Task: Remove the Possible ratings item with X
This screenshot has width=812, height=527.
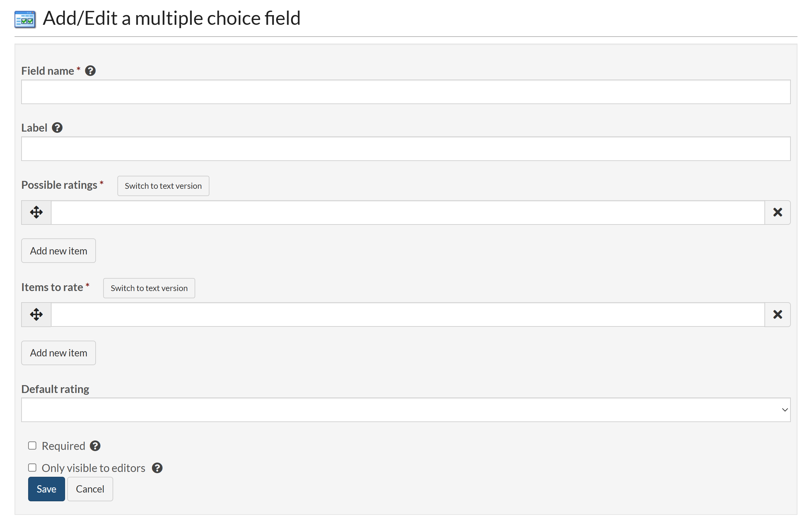Action: (777, 212)
